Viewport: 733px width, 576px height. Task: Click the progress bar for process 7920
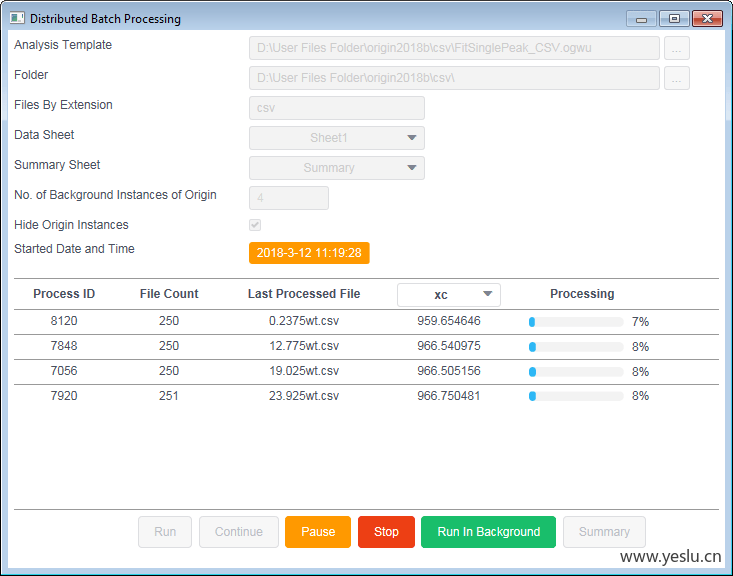pos(576,396)
